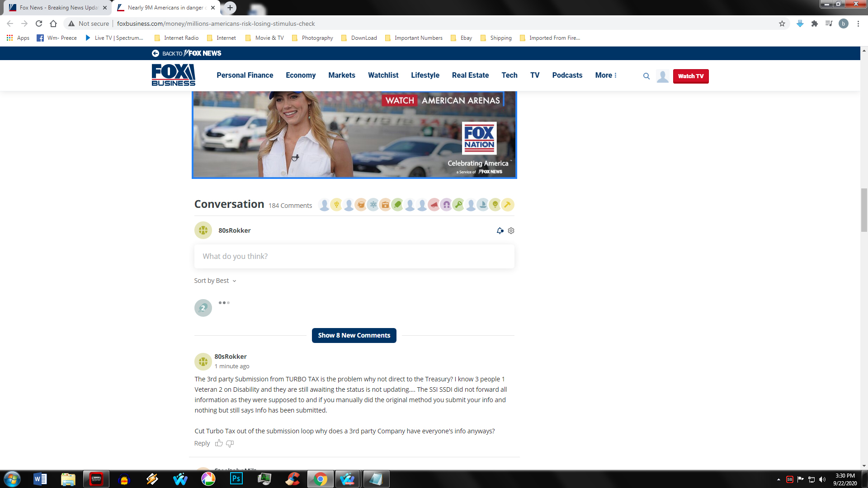Open the Personal Finance menu item
The width and height of the screenshot is (868, 488).
coord(245,75)
